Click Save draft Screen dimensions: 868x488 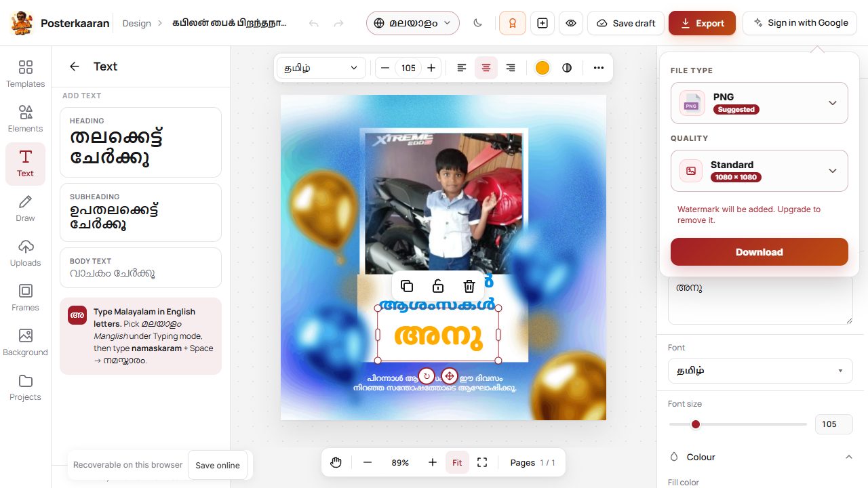click(626, 23)
